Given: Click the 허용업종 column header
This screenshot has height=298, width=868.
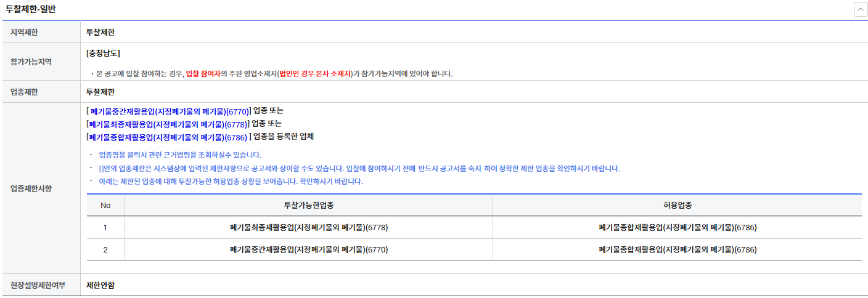Looking at the screenshot, I should tap(677, 205).
